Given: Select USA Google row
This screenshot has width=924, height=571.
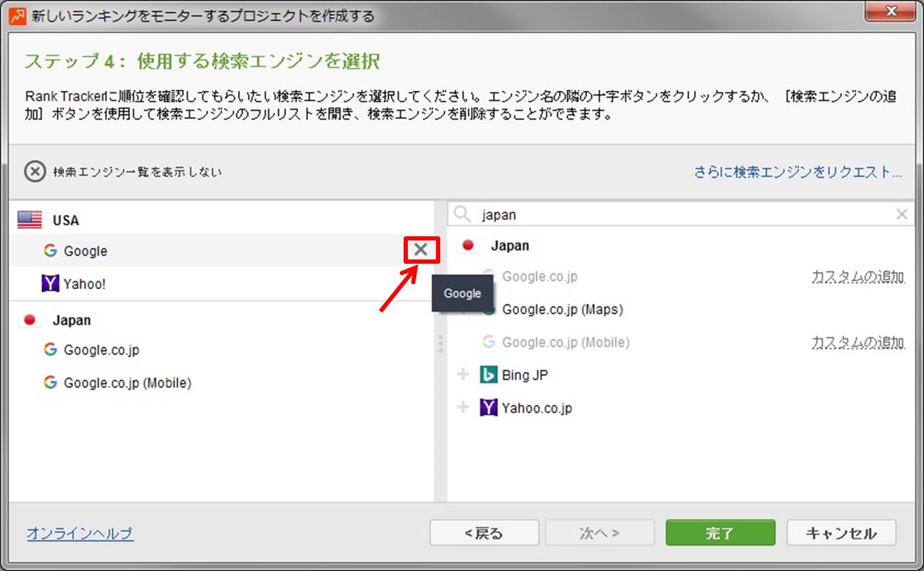Looking at the screenshot, I should (x=222, y=250).
